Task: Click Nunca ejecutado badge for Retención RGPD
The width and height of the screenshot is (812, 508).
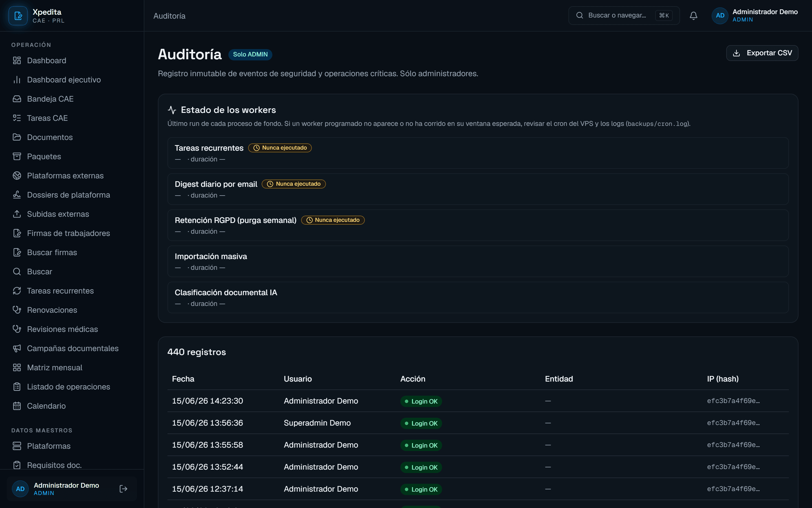Action: coord(333,220)
